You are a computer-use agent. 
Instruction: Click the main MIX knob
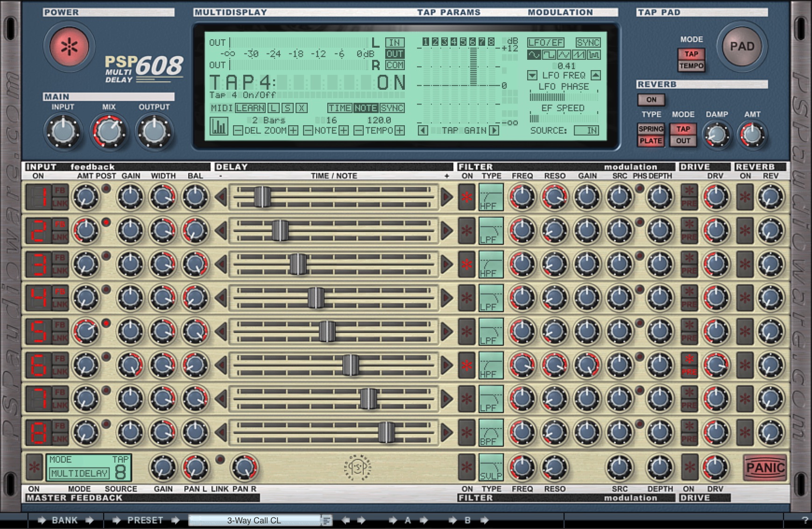[109, 132]
